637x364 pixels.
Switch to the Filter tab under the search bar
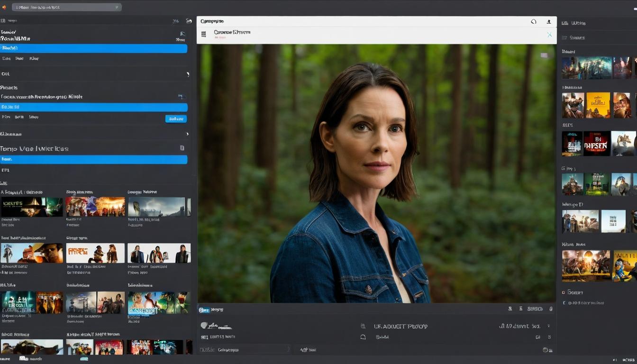coord(35,58)
